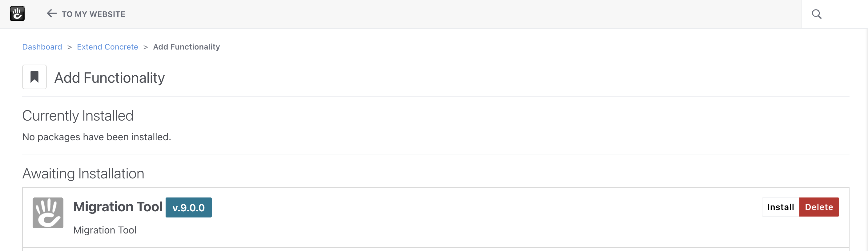Install the Migration Tool package
Image resolution: width=868 pixels, height=251 pixels.
[x=780, y=207]
